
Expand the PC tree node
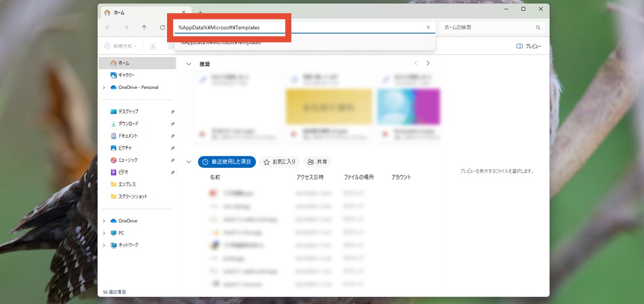104,233
